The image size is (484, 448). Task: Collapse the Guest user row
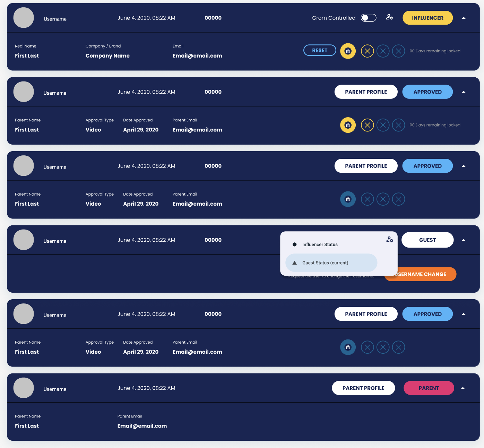[464, 240]
